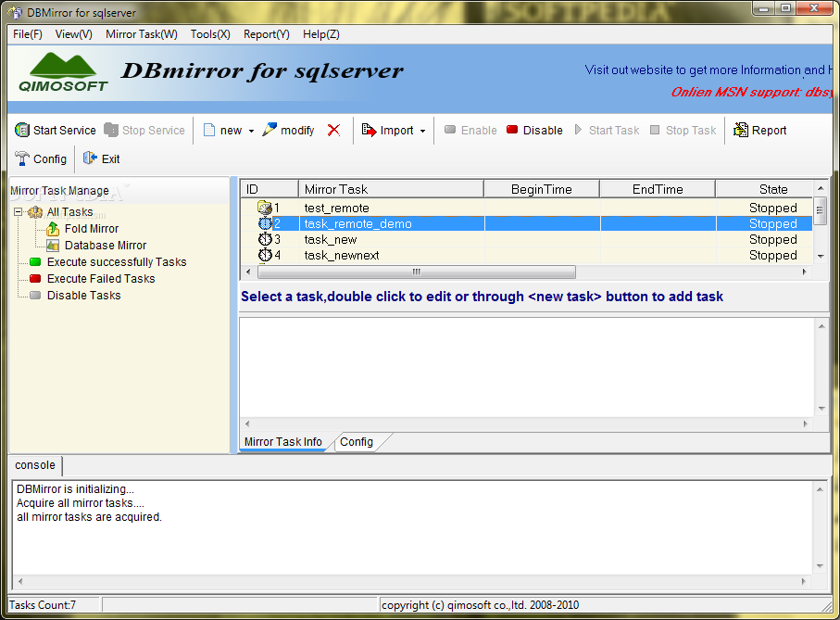Image resolution: width=840 pixels, height=620 pixels.
Task: Click the Fold Mirror tree icon
Action: point(53,229)
